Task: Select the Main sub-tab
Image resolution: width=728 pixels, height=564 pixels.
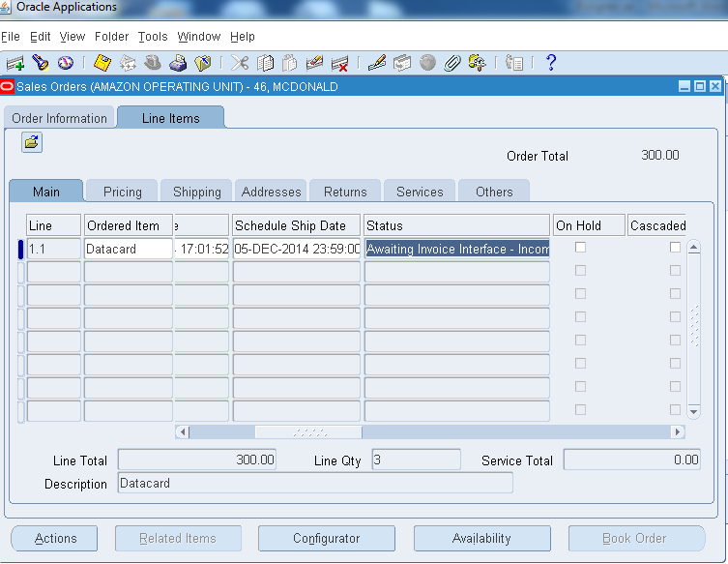Action: (x=46, y=192)
